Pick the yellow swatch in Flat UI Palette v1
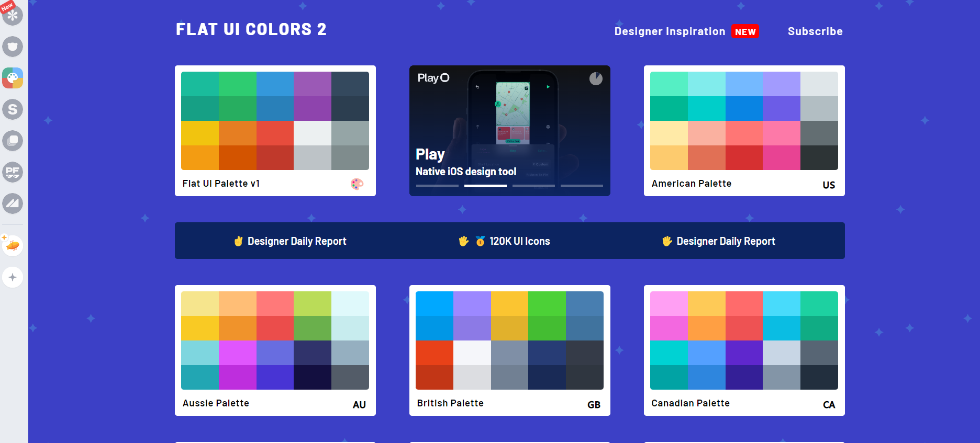Viewport: 980px width, 443px height. 199,133
